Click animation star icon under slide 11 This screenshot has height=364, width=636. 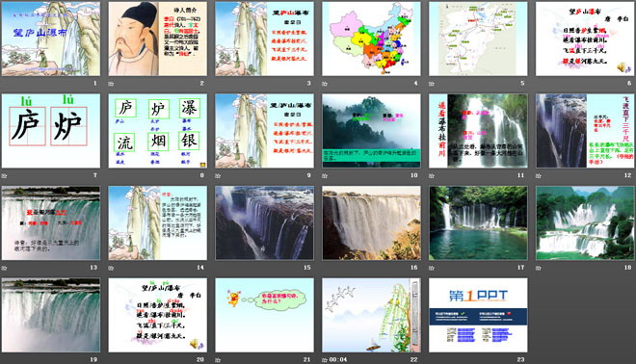click(x=432, y=175)
